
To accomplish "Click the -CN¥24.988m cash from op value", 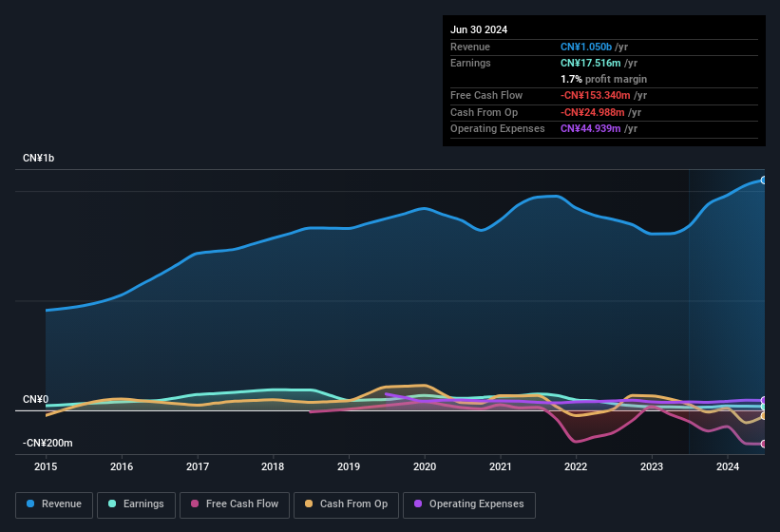I will point(592,112).
